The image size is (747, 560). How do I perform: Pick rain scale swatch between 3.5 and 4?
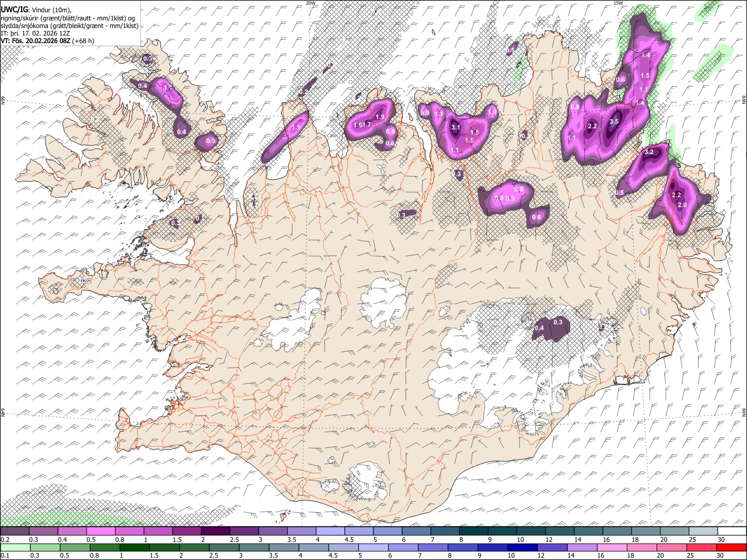coord(284,547)
